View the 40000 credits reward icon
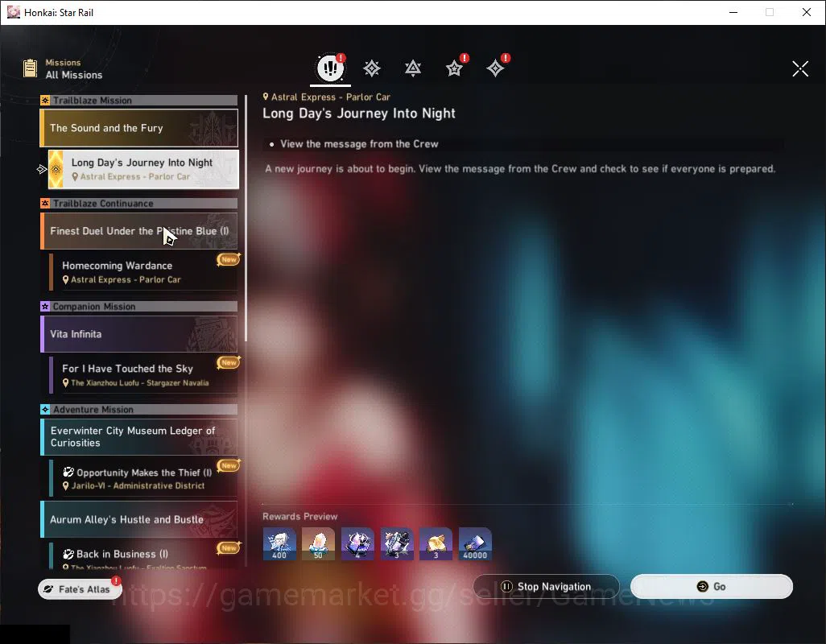 (x=475, y=544)
